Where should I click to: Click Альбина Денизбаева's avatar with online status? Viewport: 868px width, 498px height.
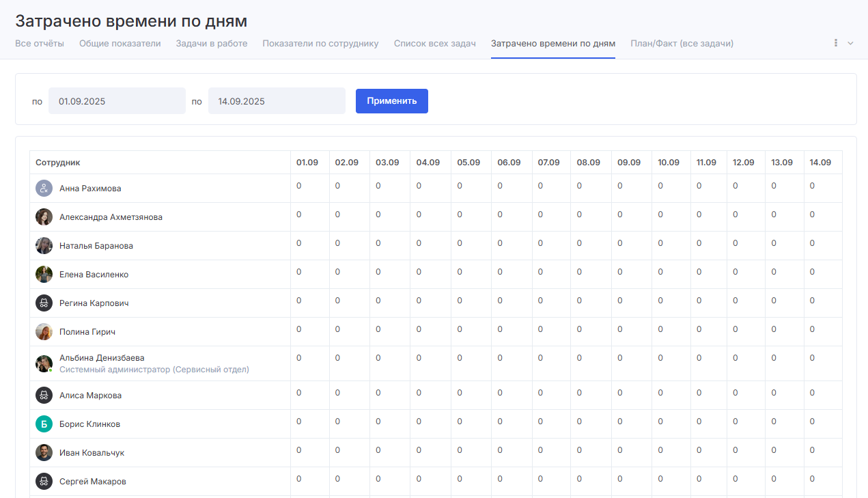pyautogui.click(x=44, y=363)
